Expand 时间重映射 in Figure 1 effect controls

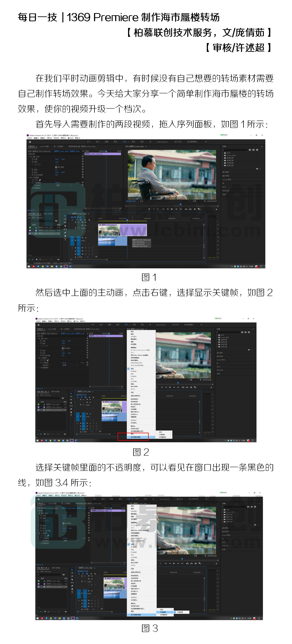(29, 188)
